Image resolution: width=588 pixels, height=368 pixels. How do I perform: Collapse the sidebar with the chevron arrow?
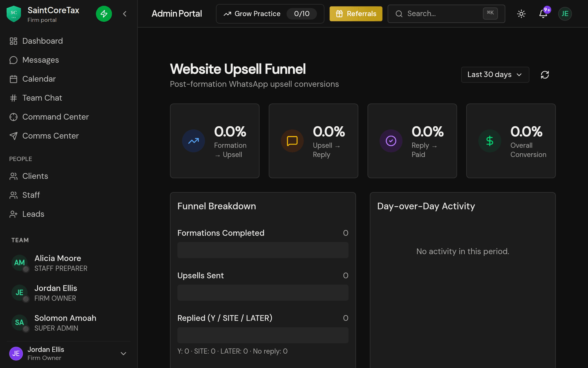125,14
